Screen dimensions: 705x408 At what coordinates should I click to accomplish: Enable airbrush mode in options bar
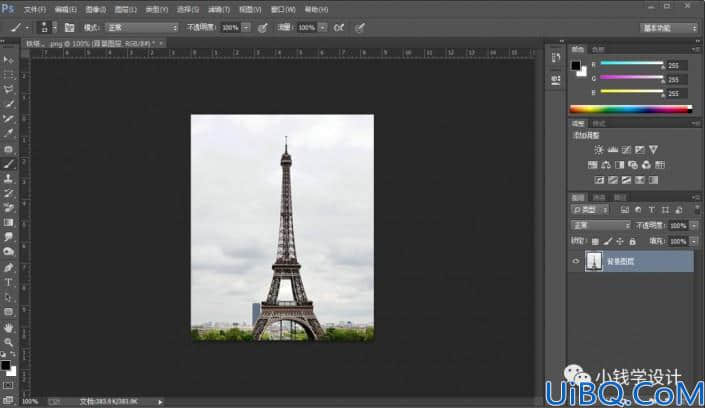pos(339,28)
